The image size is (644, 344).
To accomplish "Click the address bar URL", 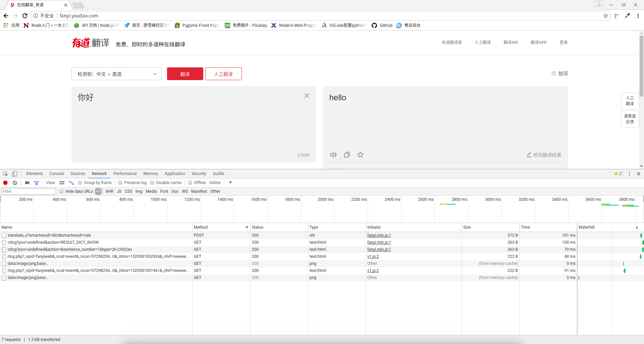I will [x=79, y=16].
